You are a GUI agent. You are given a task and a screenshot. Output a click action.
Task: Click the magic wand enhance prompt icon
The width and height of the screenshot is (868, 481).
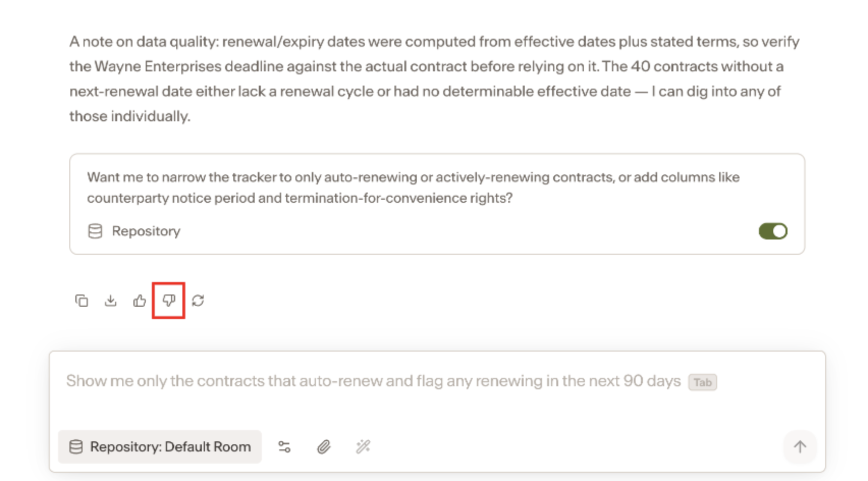coord(363,447)
